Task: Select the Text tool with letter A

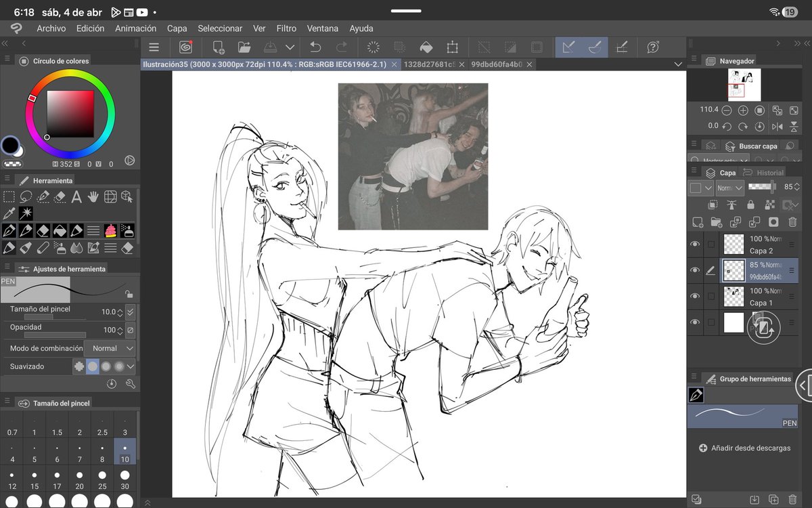Action: (76, 197)
